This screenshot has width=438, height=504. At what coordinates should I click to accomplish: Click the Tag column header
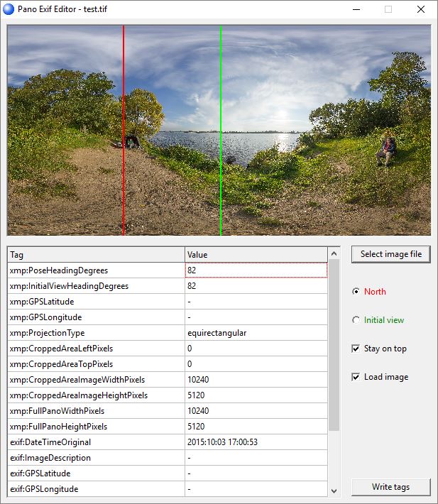click(x=96, y=255)
